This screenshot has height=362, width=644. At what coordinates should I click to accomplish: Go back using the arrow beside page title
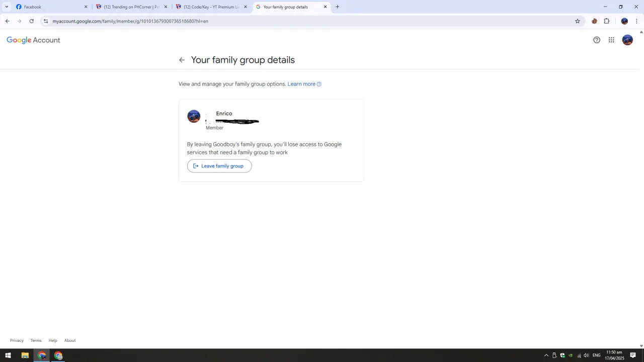[x=182, y=60]
